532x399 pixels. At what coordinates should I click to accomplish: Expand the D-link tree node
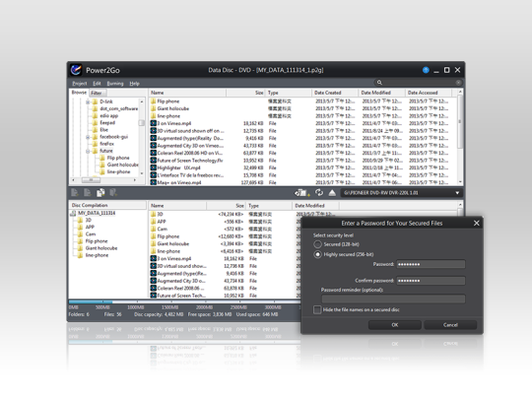click(88, 101)
